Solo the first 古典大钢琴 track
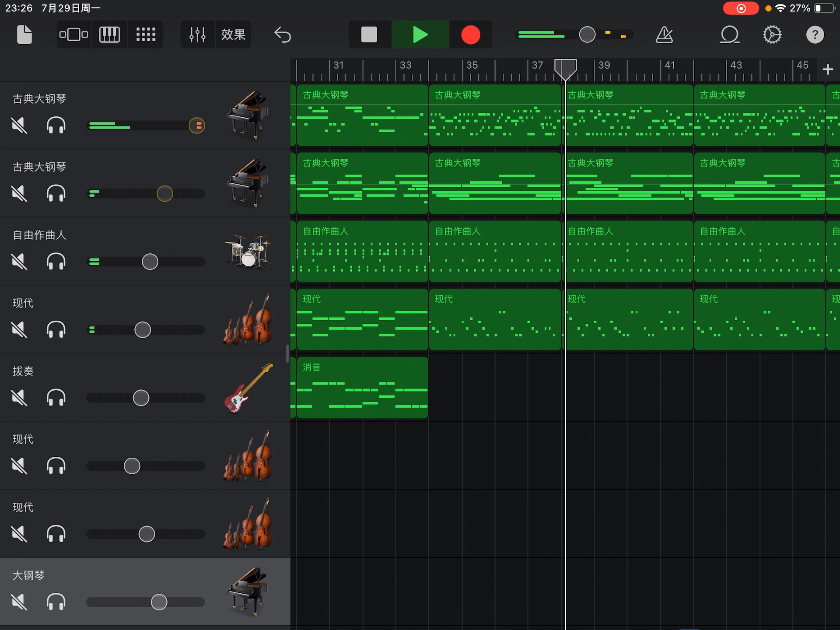 (56, 126)
